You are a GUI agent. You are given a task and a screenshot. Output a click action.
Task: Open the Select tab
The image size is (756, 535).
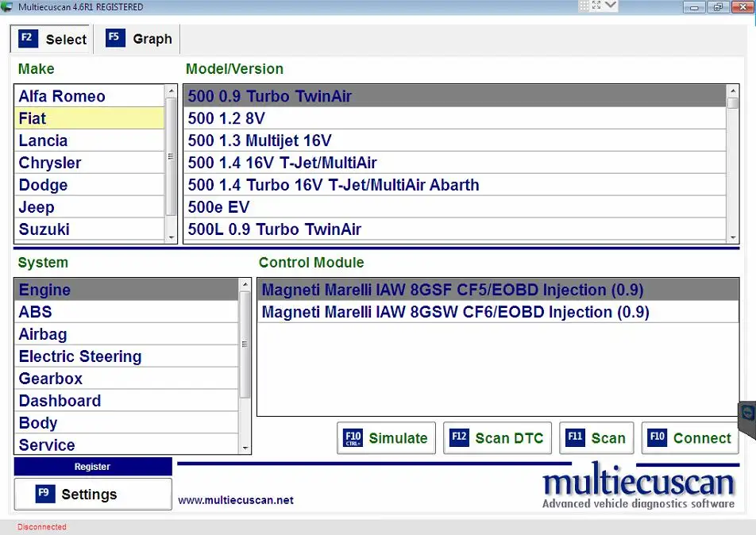pos(51,39)
